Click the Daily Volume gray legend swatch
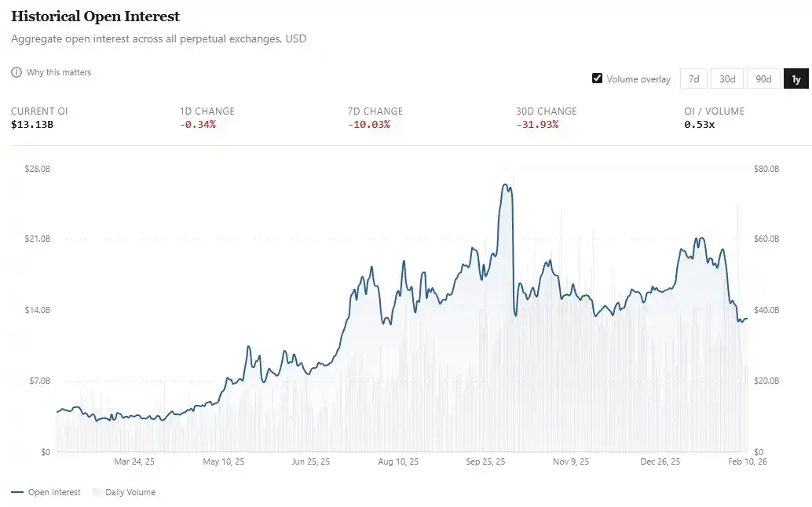The height and width of the screenshot is (507, 812). coord(97,492)
